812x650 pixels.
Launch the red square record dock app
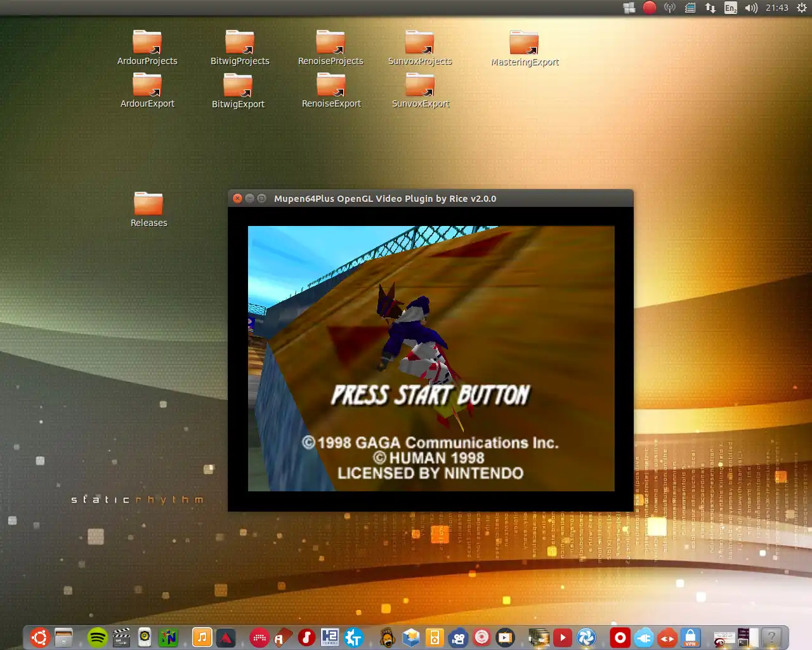point(620,637)
